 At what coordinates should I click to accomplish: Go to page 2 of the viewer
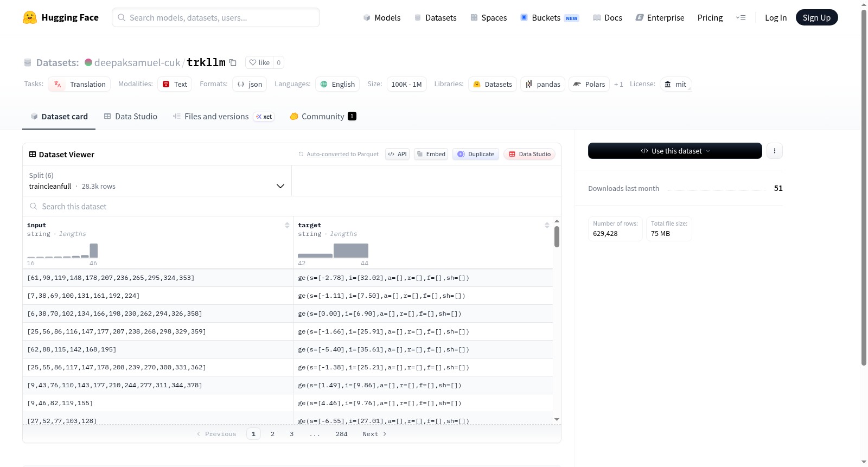[272, 434]
